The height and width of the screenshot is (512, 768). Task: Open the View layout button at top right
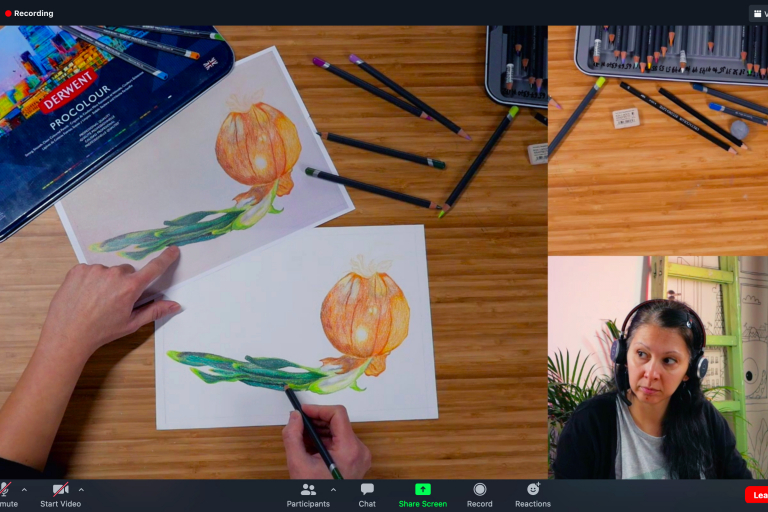click(x=758, y=14)
